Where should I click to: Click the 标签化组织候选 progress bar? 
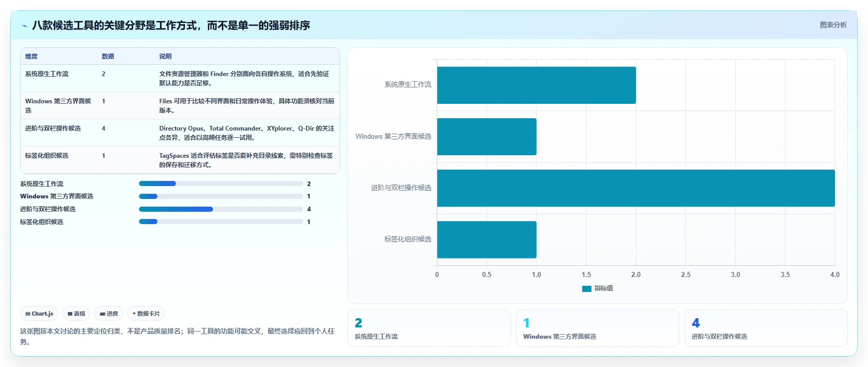pos(221,222)
